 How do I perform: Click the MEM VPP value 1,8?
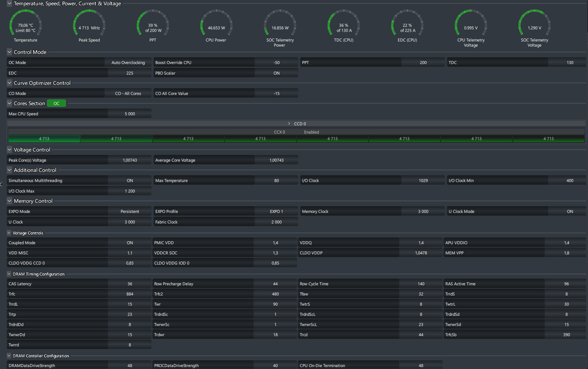(567, 253)
